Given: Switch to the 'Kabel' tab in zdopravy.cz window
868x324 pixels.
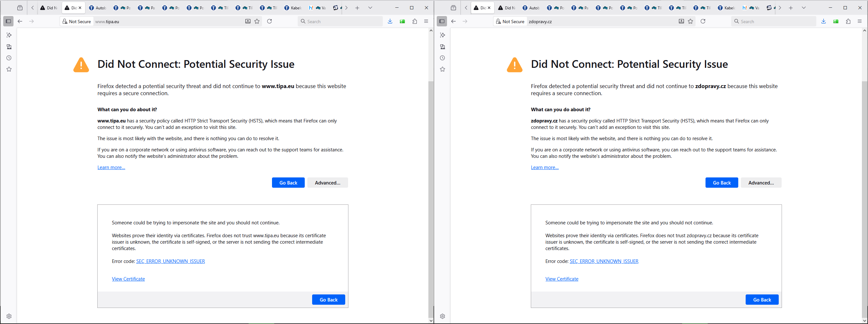Looking at the screenshot, I should point(726,8).
